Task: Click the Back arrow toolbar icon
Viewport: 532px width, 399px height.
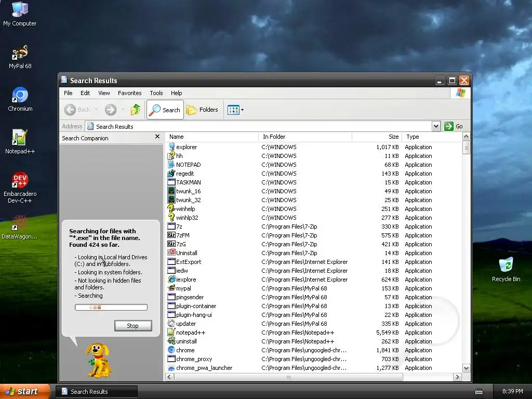Action: [70, 110]
